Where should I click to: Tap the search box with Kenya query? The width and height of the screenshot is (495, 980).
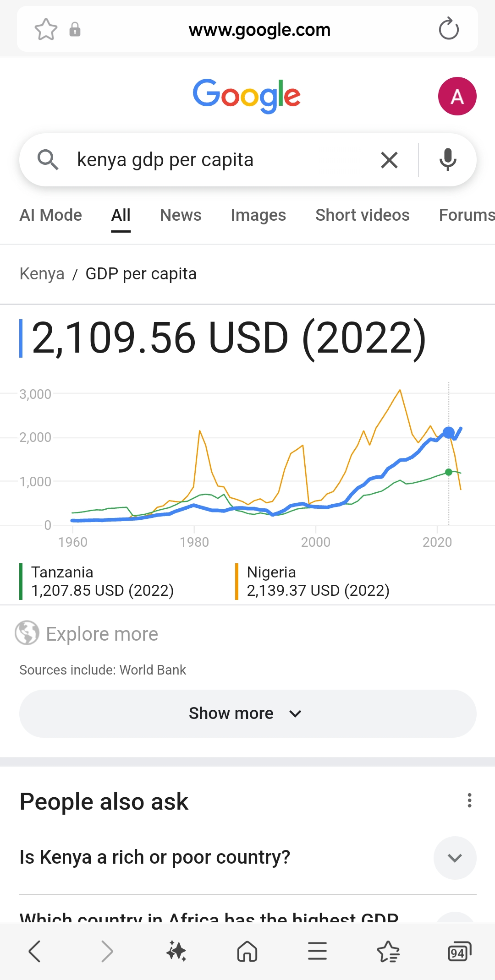(x=220, y=160)
